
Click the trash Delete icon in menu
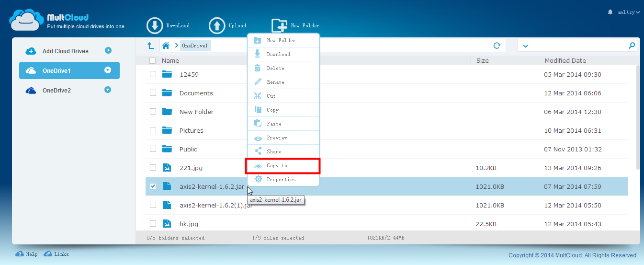(x=258, y=68)
